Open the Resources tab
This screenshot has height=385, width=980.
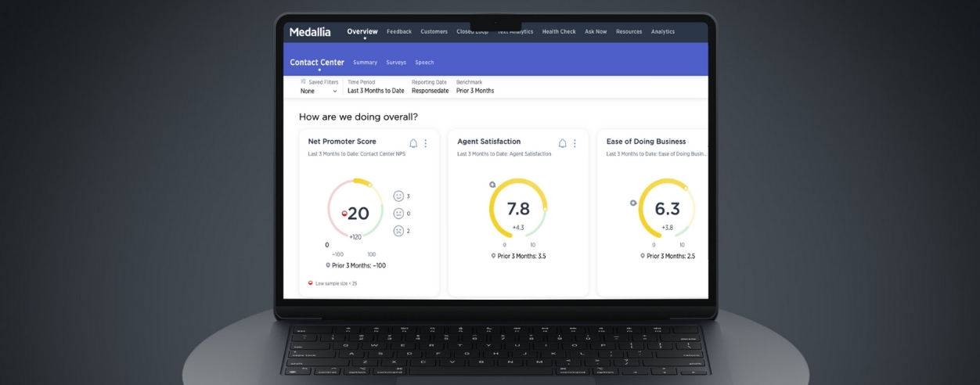pos(629,32)
